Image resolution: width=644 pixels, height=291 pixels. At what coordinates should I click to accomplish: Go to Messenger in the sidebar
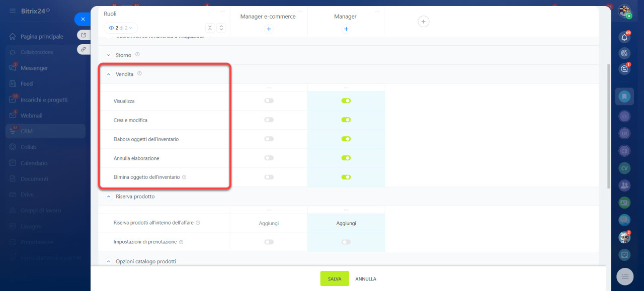[34, 68]
